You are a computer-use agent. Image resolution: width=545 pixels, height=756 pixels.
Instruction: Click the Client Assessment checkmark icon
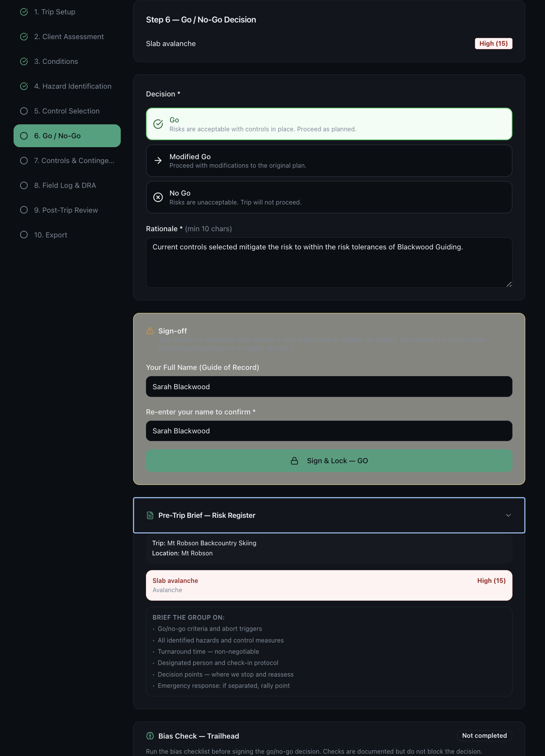pyautogui.click(x=24, y=37)
